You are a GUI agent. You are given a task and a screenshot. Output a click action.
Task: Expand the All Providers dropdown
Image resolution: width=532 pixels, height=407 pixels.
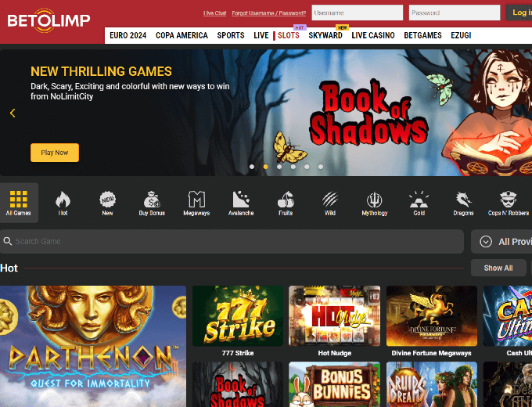[501, 241]
